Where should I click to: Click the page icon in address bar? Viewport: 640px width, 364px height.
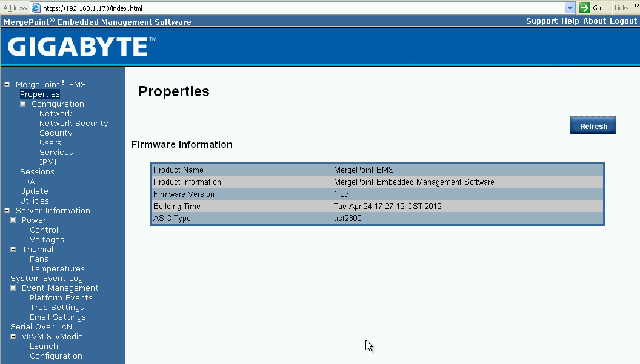pos(36,8)
